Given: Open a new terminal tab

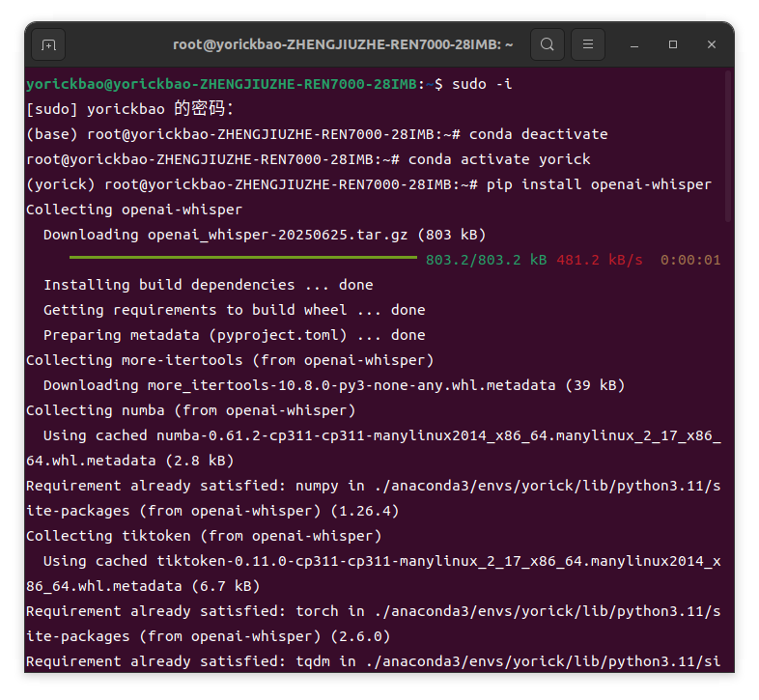Looking at the screenshot, I should click(x=48, y=44).
